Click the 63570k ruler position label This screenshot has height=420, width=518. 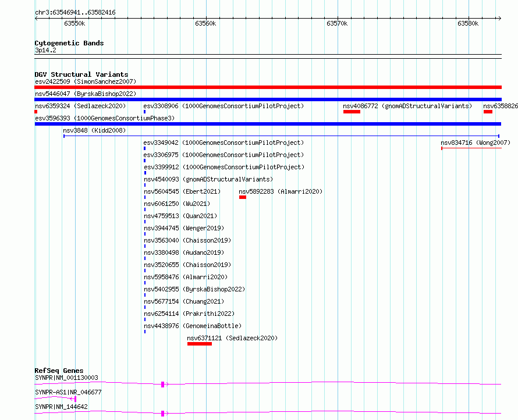point(337,23)
